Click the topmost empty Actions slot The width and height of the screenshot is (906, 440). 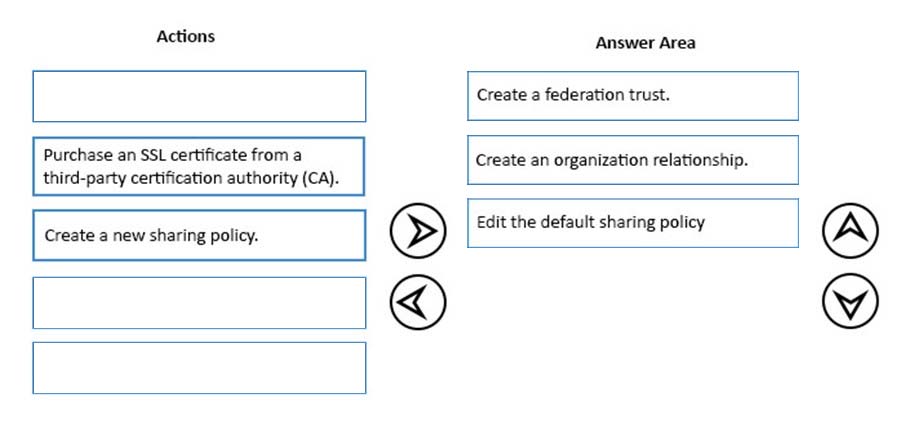(x=199, y=96)
